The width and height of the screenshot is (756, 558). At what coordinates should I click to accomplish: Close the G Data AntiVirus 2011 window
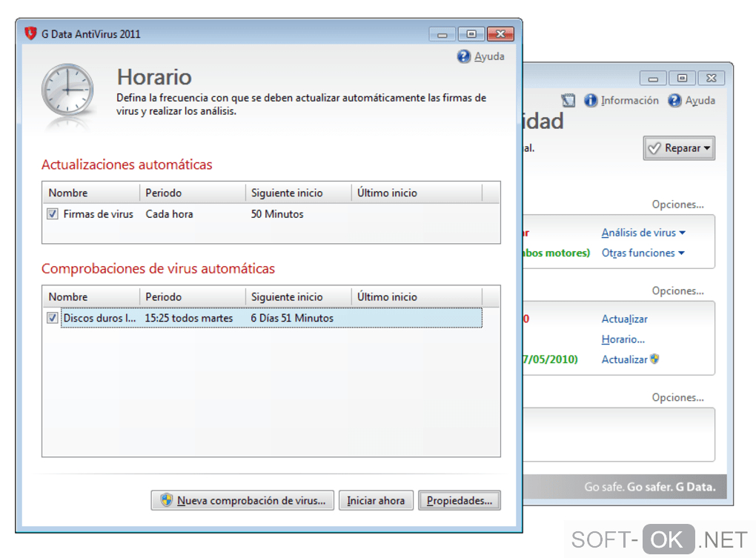500,34
